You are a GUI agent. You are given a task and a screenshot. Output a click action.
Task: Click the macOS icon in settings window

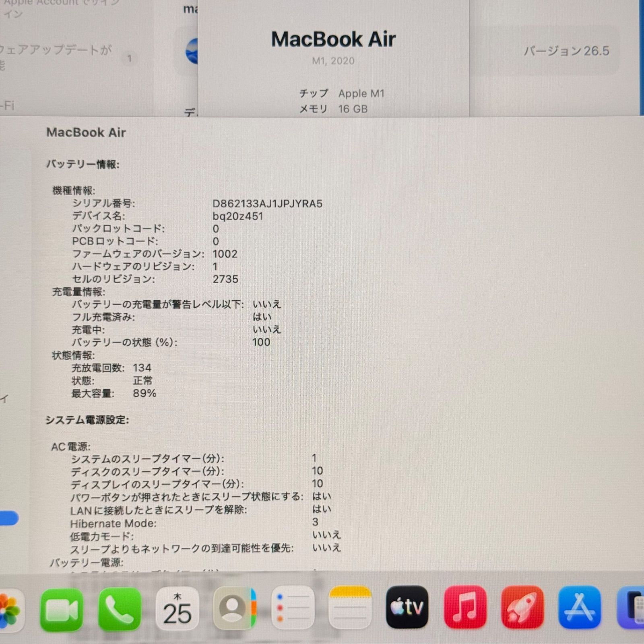click(192, 51)
